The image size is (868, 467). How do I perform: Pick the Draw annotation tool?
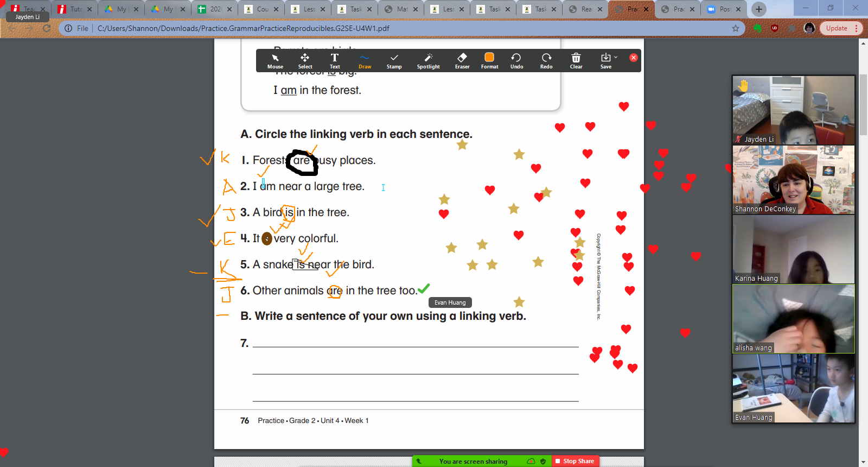tap(365, 61)
